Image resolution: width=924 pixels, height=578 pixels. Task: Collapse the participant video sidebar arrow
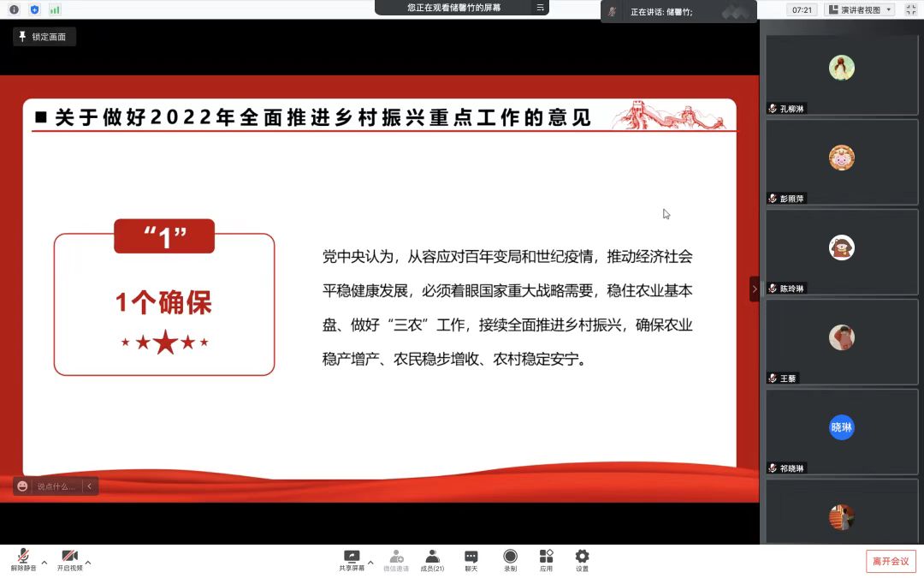pyautogui.click(x=754, y=289)
